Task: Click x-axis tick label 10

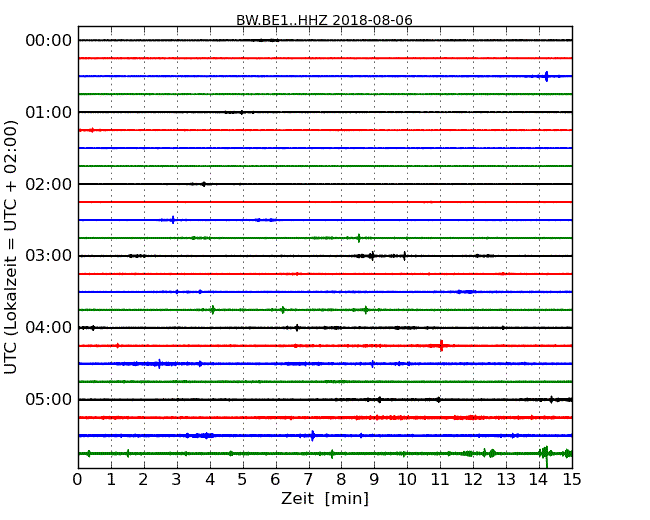Action: [407, 480]
